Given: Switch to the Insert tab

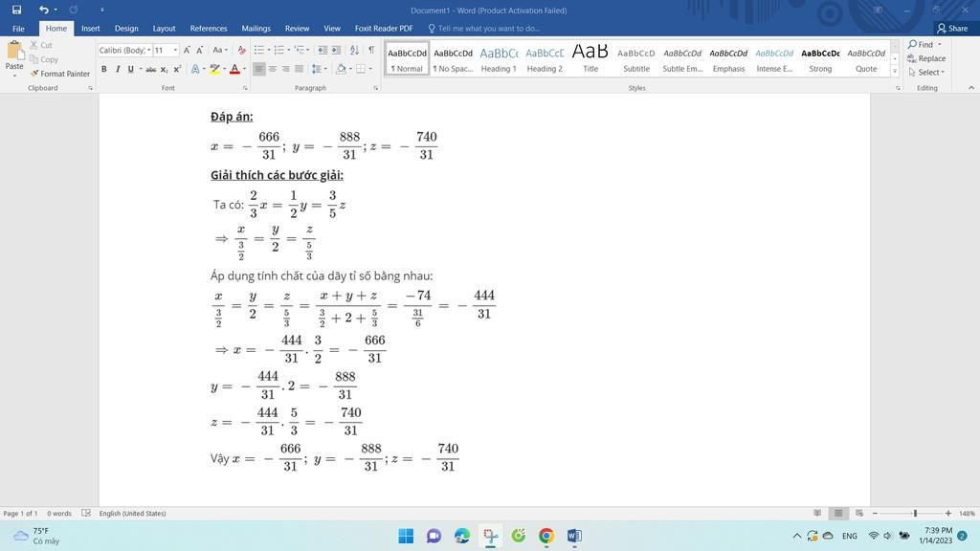Looking at the screenshot, I should click(90, 29).
